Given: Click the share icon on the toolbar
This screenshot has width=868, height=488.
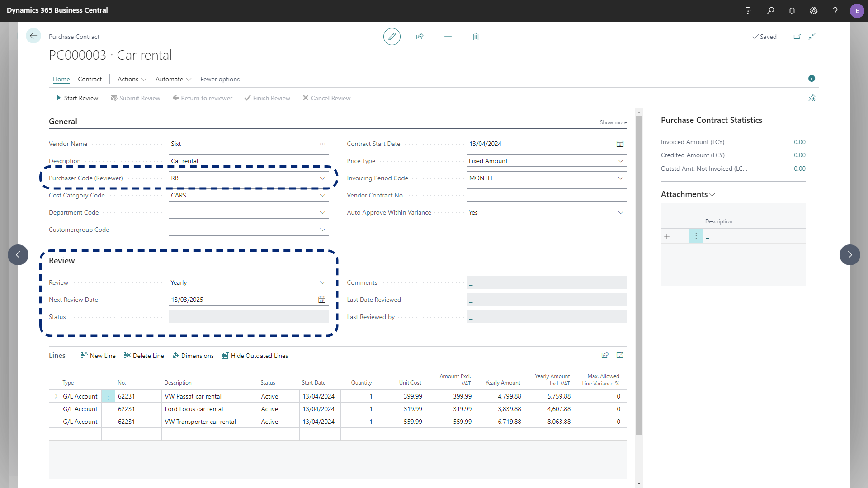Looking at the screenshot, I should [x=420, y=36].
